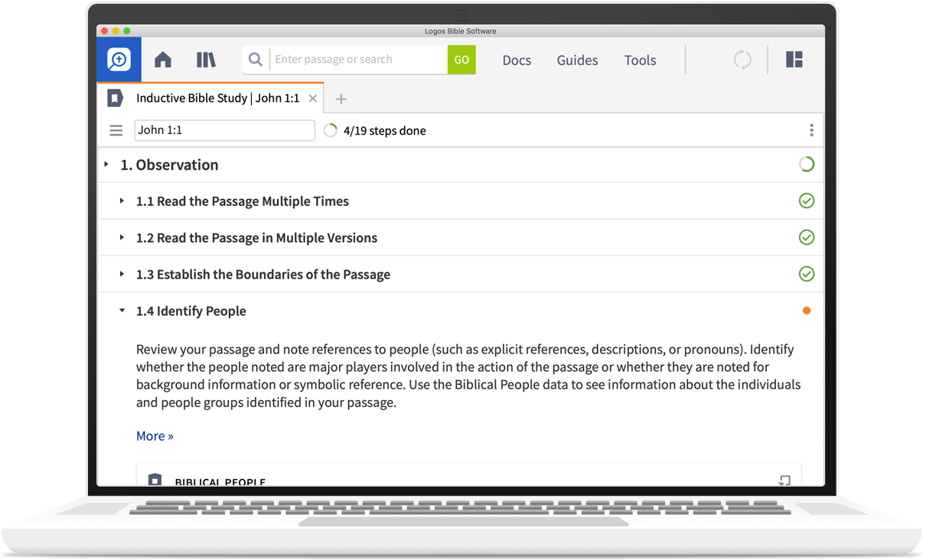Open the panel hamburger menu
This screenshot has height=560, width=926.
116,131
